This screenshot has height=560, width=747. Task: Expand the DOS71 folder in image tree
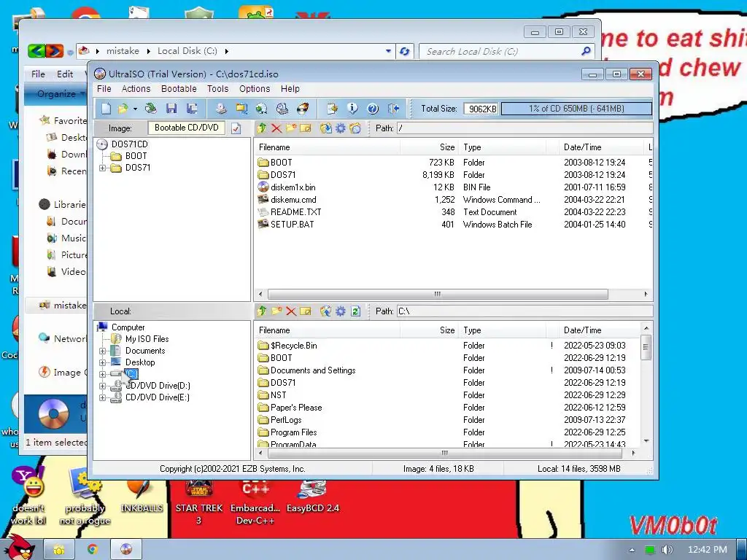pyautogui.click(x=102, y=168)
